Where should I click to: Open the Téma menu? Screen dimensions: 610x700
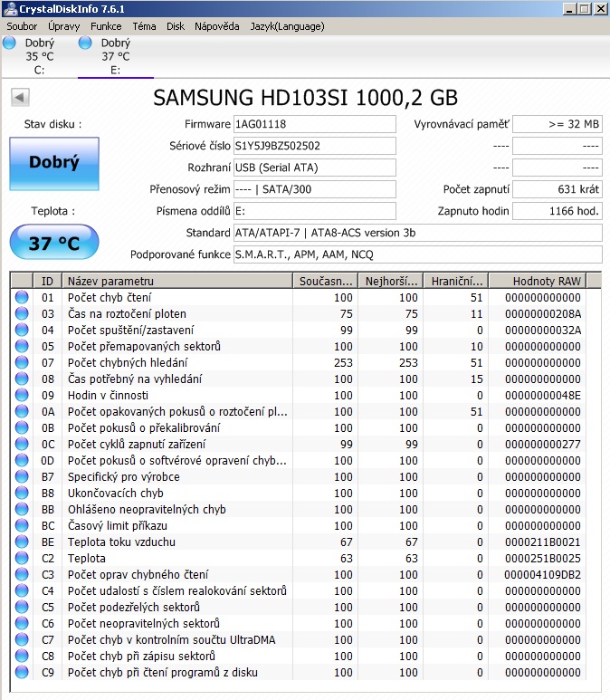[144, 27]
